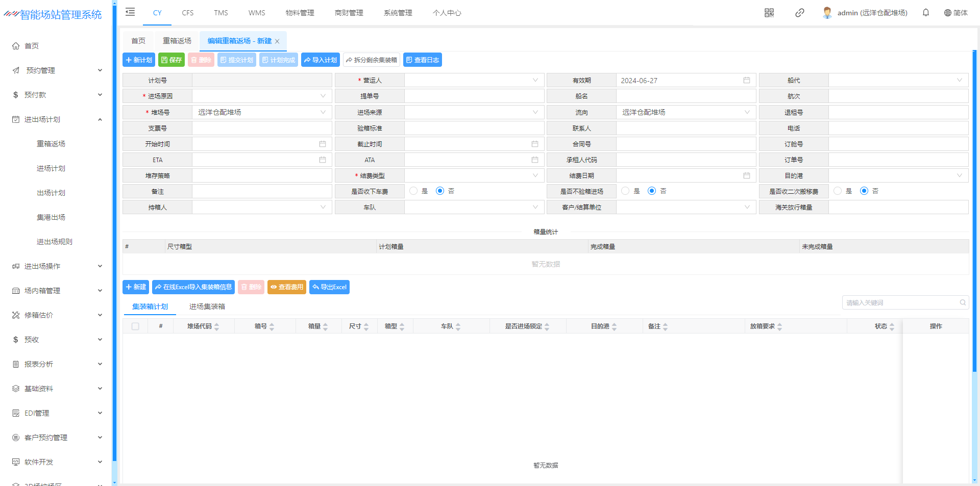This screenshot has height=486, width=980.
Task: Click search magnifier in keyword box
Action: tap(962, 303)
